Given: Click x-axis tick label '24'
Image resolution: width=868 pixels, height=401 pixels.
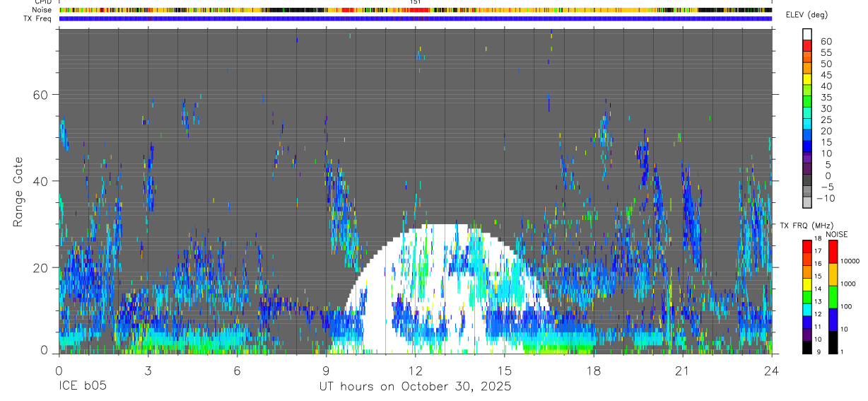Looking at the screenshot, I should pyautogui.click(x=772, y=370).
